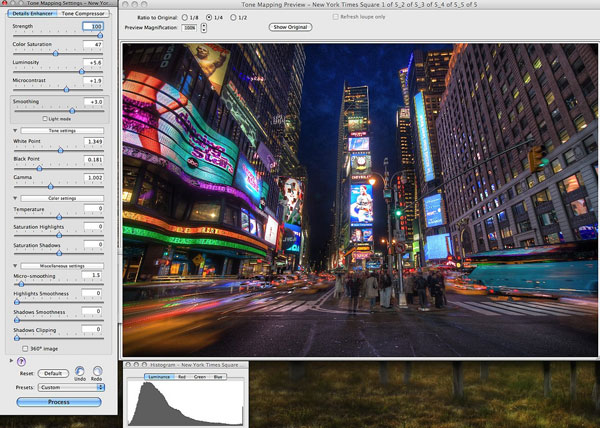Collapse the Miscellaneous settings section
Viewport: 600px width, 428px height.
tap(14, 265)
